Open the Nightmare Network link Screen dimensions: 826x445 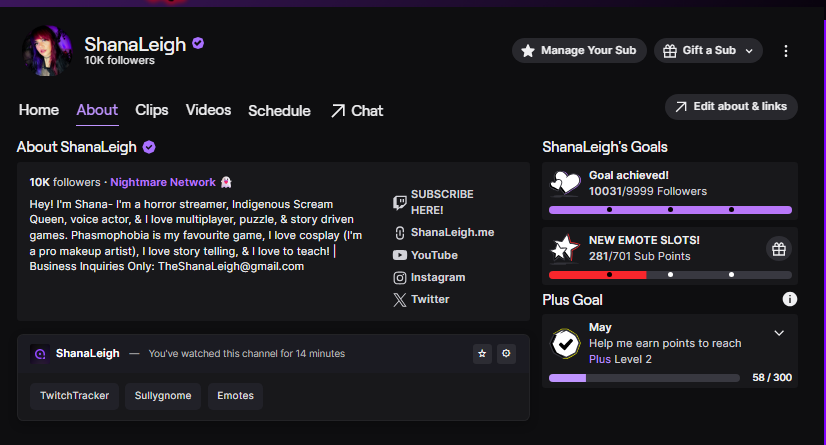pos(163,182)
